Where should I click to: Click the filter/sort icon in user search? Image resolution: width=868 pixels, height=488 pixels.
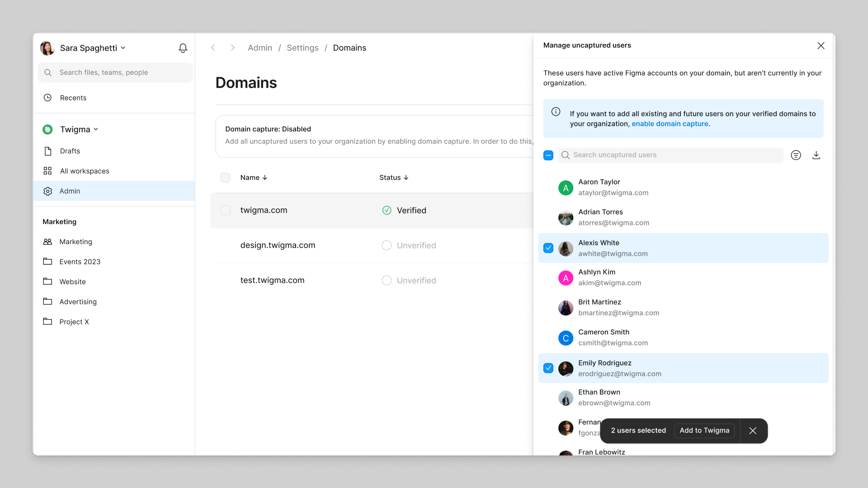[797, 155]
